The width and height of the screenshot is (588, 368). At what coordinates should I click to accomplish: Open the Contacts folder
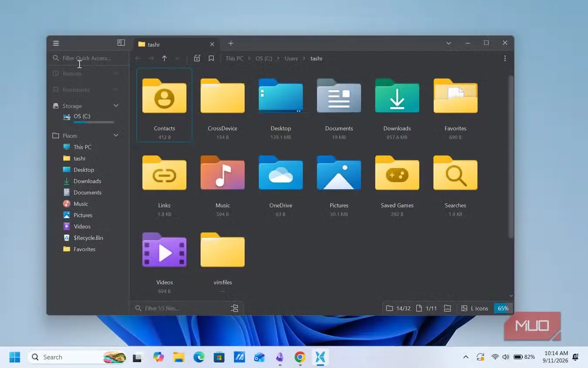pos(164,105)
